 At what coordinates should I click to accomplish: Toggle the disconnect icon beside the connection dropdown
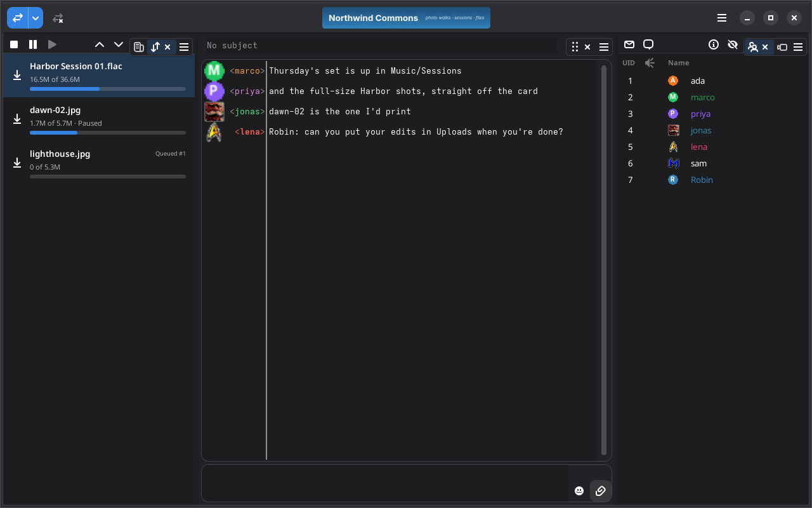click(x=58, y=18)
